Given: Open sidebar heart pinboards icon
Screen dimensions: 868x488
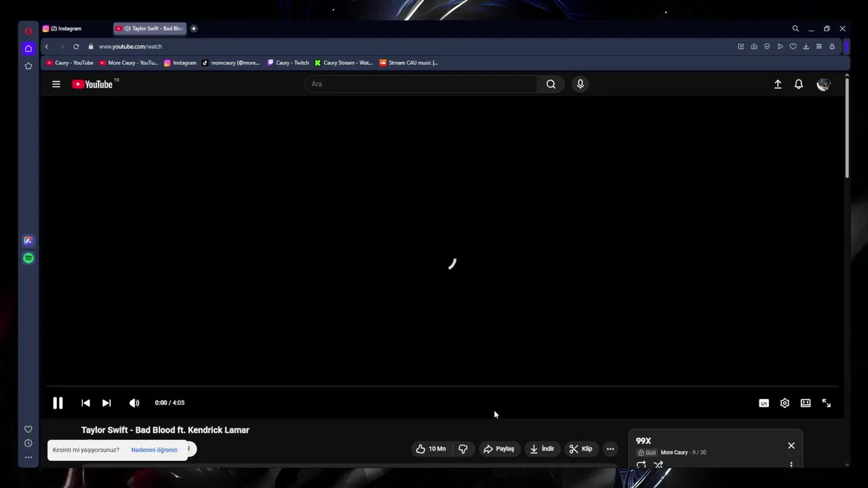Looking at the screenshot, I should pyautogui.click(x=28, y=429).
